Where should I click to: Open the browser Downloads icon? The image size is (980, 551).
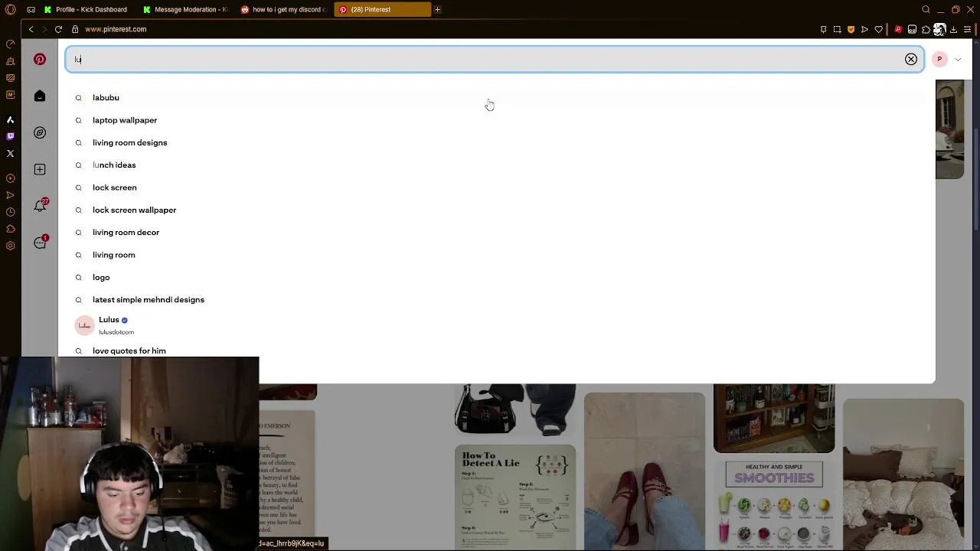coord(953,29)
